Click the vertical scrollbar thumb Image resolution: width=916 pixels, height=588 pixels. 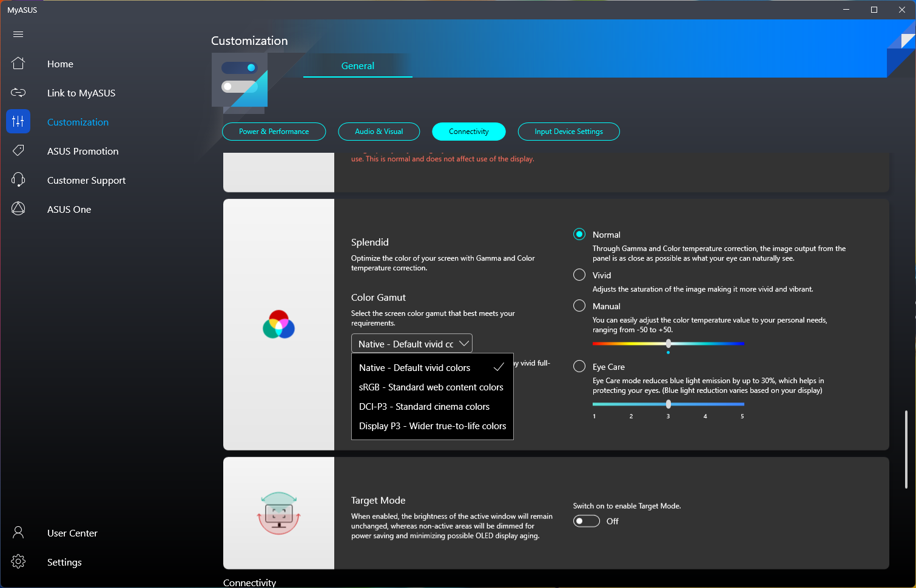(906, 449)
